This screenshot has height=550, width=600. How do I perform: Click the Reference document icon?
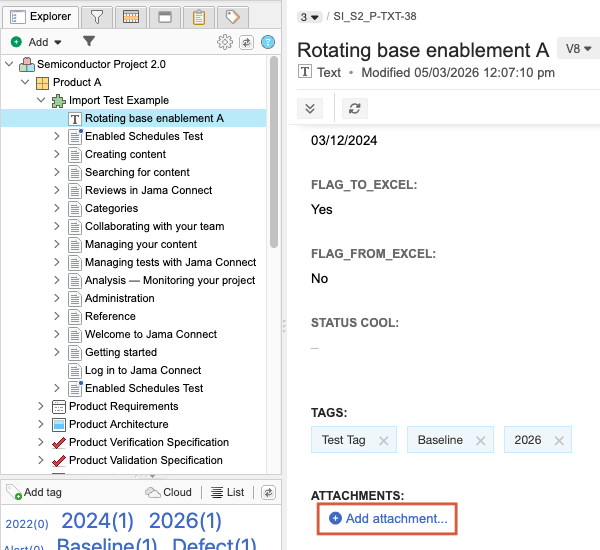[75, 317]
